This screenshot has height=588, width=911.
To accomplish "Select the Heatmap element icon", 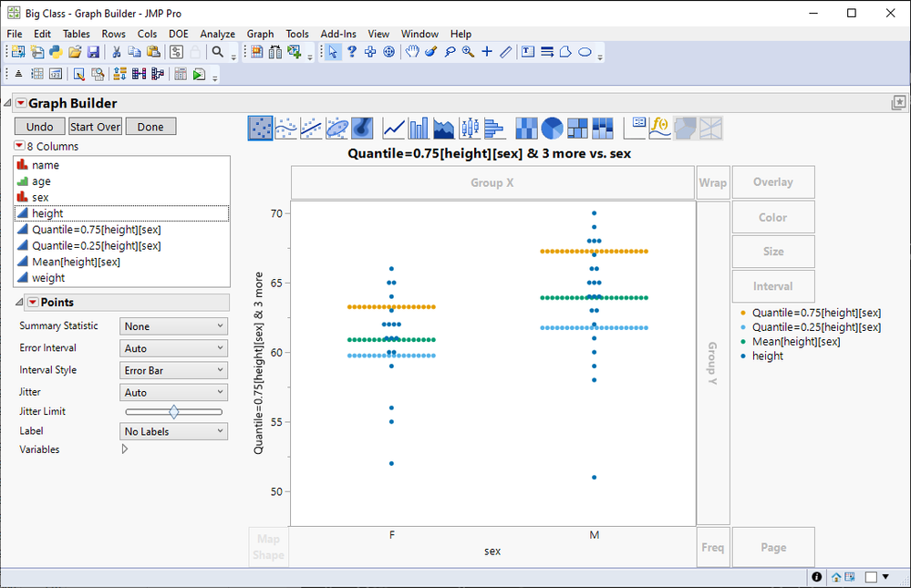I will pyautogui.click(x=526, y=128).
